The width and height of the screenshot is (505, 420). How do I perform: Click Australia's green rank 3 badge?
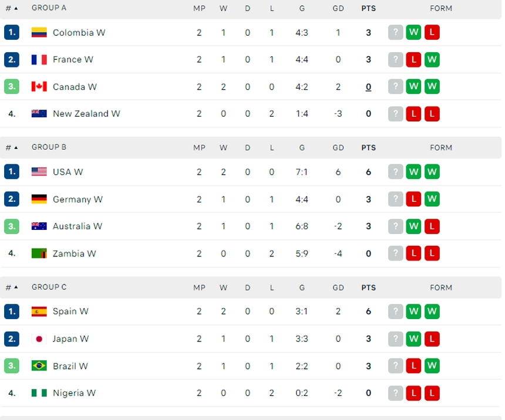(12, 226)
